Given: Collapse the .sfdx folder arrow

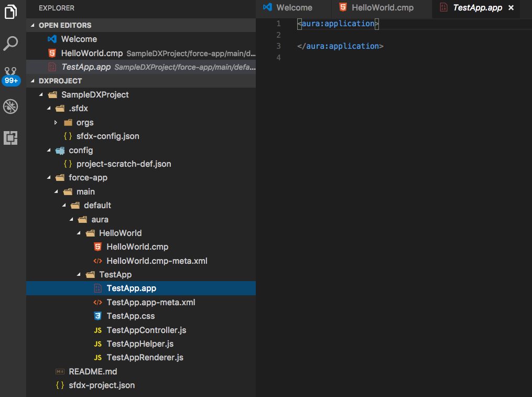Looking at the screenshot, I should [49, 109].
